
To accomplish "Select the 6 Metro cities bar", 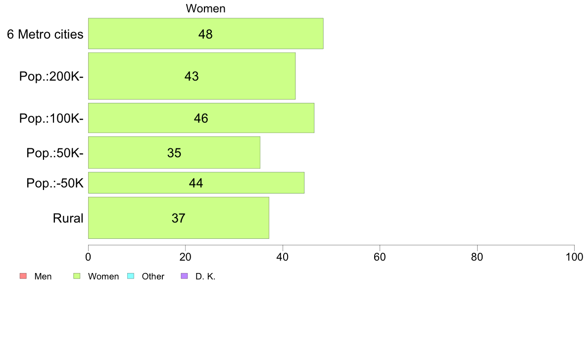I will tap(205, 33).
